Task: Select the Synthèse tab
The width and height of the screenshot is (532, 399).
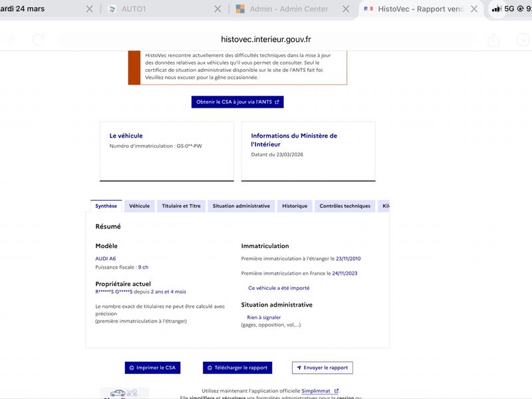Action: click(106, 206)
